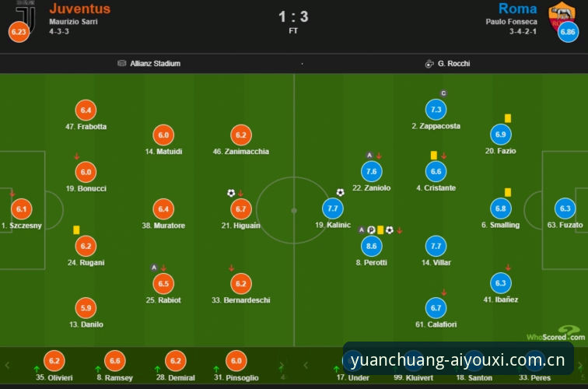Show previous Juventus substitutes with left chevron
The image size is (588, 389).
pos(7,365)
